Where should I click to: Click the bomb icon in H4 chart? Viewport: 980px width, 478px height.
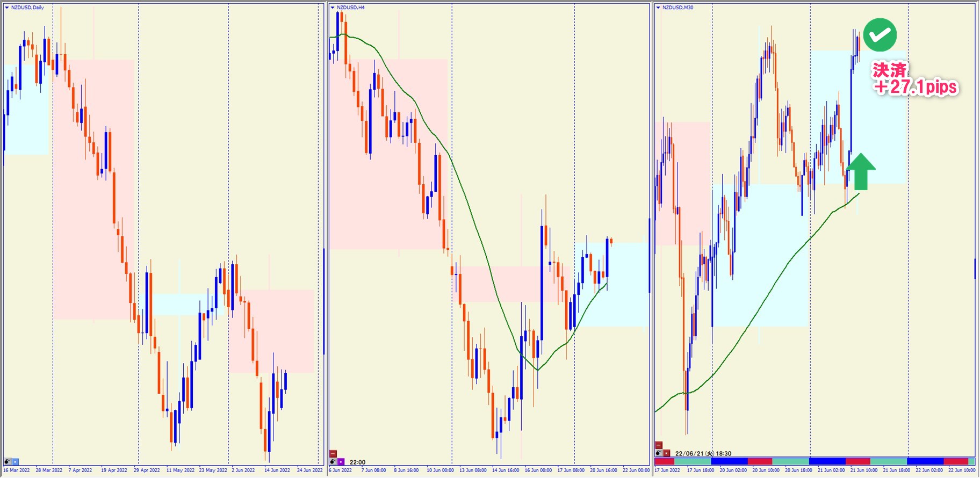click(333, 461)
